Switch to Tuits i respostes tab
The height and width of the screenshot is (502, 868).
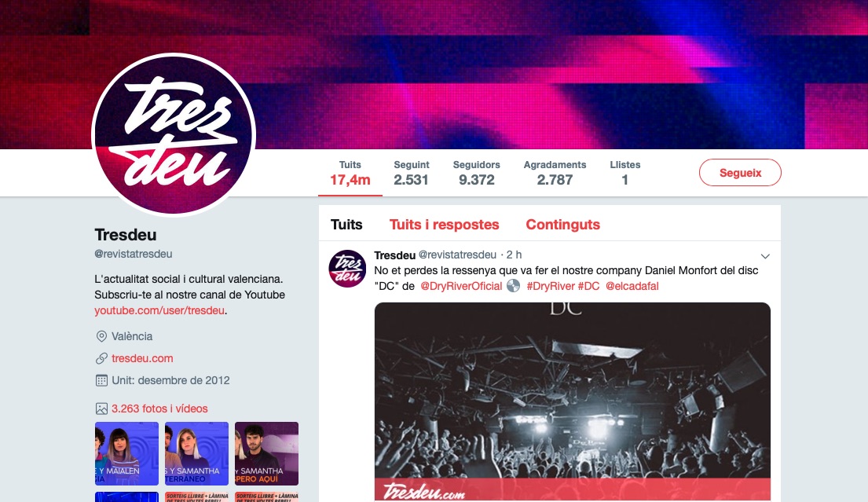pos(444,225)
